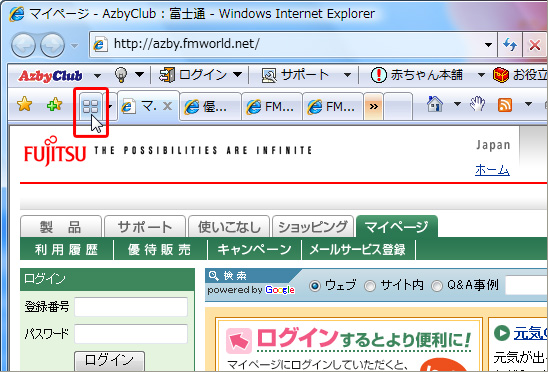Open the 利用履歴 submenu item

[x=66, y=250]
